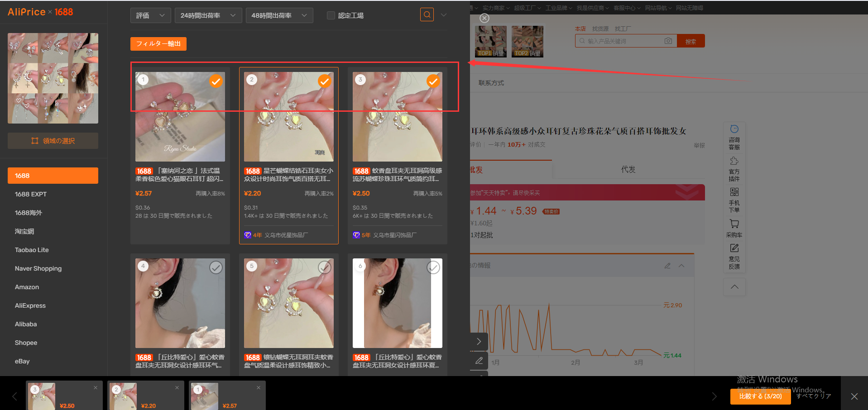868x410 pixels.
Task: Click the source collage image in sidebar
Action: click(53, 78)
